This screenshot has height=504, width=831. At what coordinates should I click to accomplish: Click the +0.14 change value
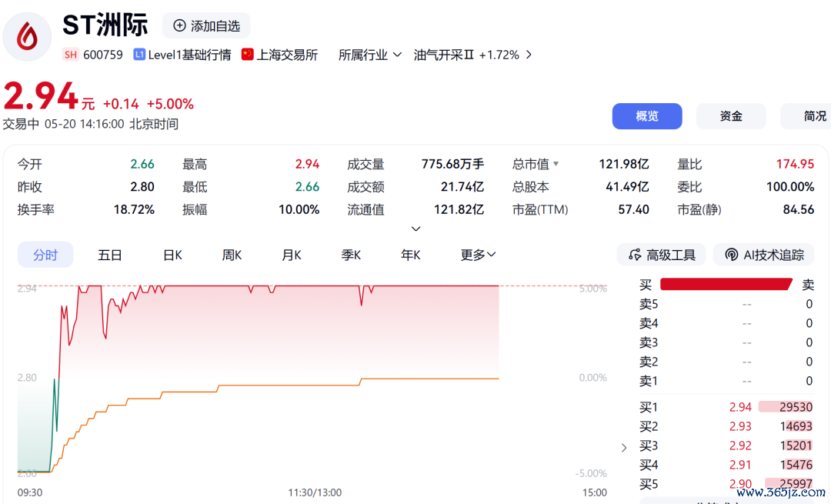(x=121, y=103)
